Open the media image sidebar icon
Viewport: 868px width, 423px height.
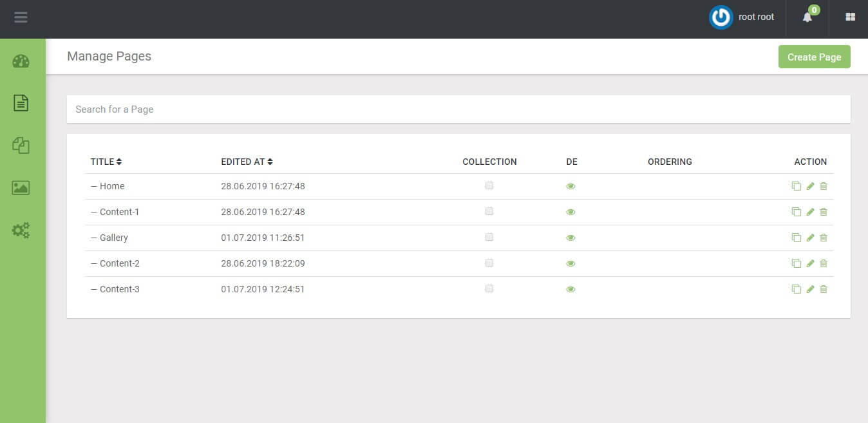[x=21, y=187]
